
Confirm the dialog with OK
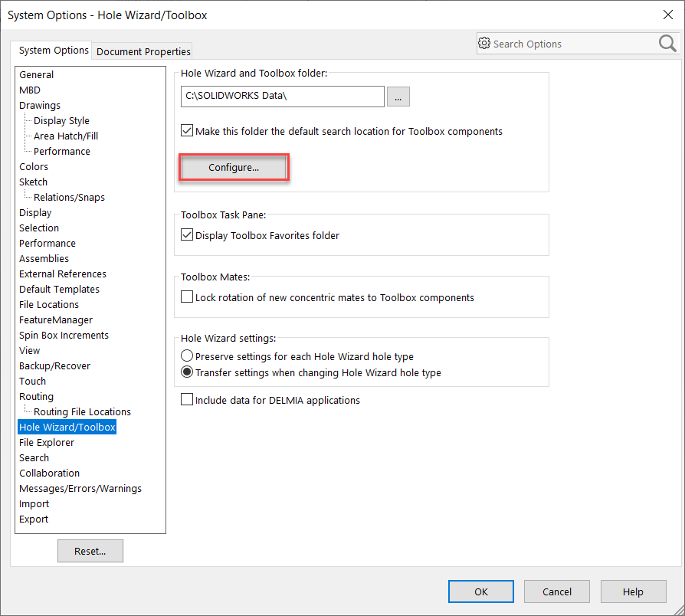click(480, 591)
